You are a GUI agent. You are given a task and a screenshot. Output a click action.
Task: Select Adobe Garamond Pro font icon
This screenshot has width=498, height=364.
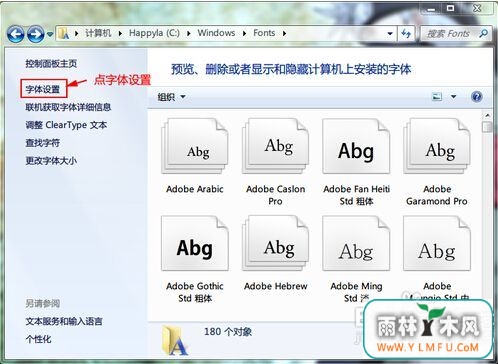coord(437,146)
